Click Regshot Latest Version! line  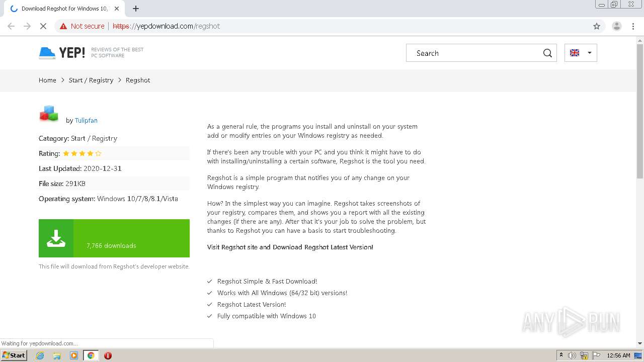coord(252,305)
